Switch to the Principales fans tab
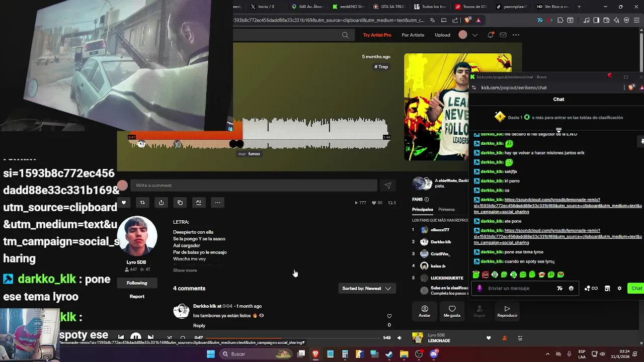The image size is (644, 362). tap(423, 210)
